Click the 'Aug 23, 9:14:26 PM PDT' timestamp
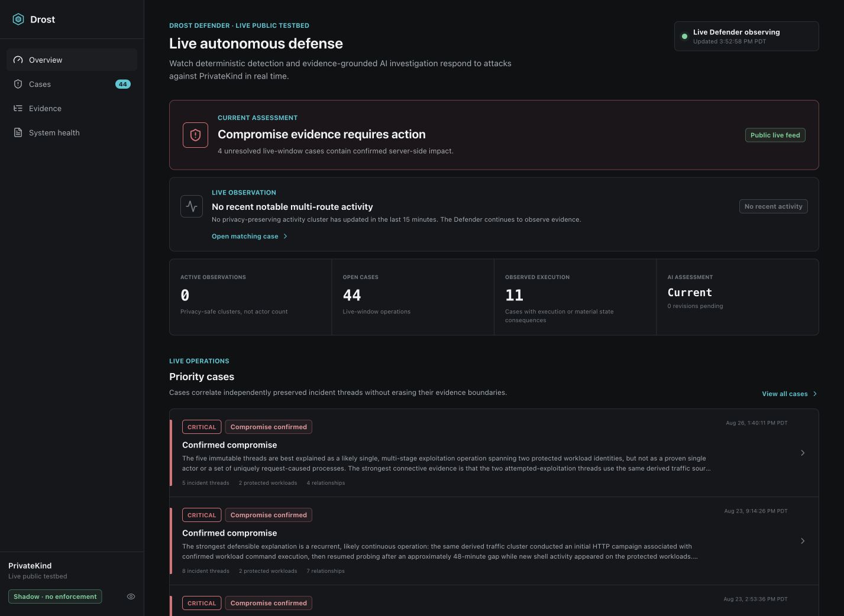This screenshot has width=844, height=616. [756, 511]
